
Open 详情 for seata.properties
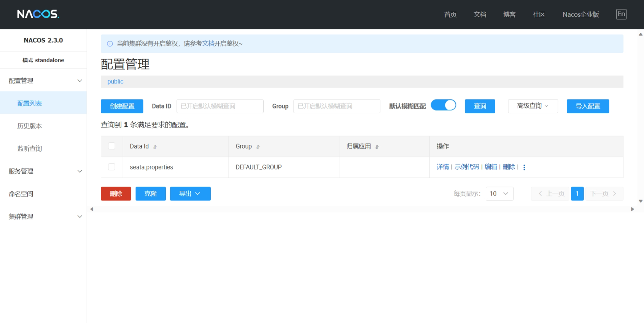point(443,167)
